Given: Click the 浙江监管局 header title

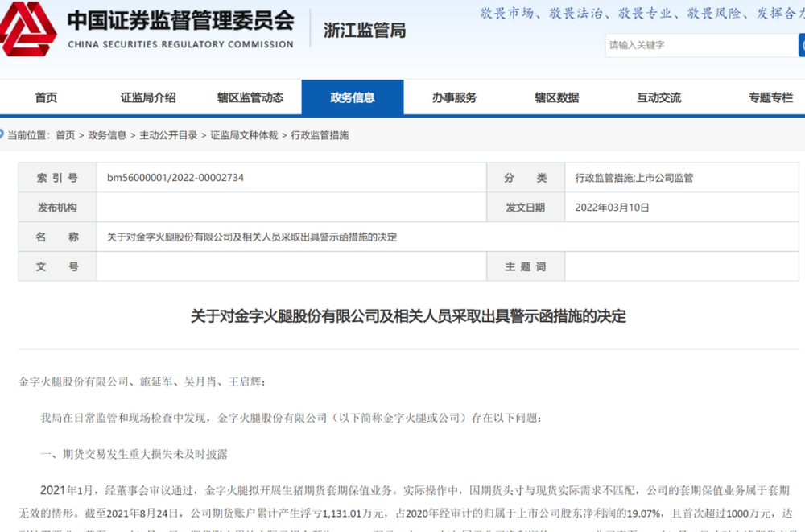Looking at the screenshot, I should [365, 31].
